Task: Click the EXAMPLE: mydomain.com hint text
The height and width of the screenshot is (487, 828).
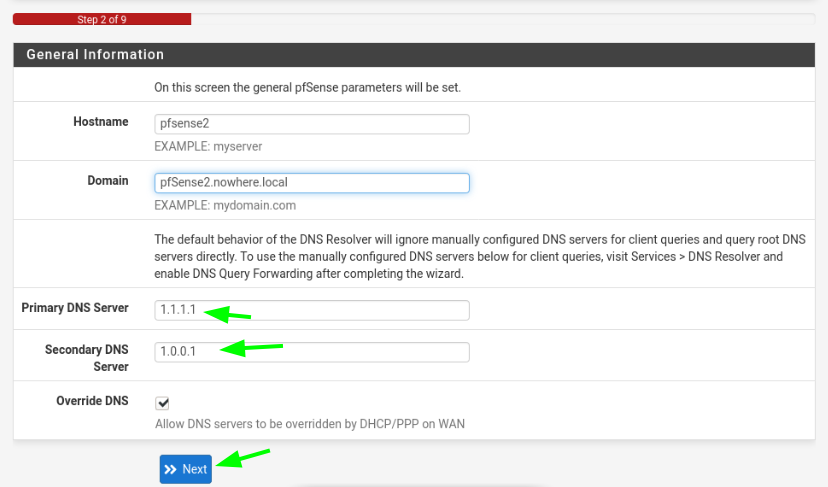Action: 225,205
